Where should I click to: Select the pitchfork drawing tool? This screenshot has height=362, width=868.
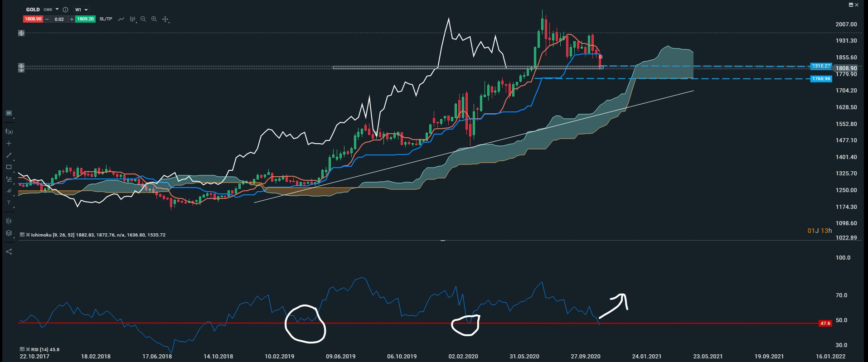pos(9,191)
